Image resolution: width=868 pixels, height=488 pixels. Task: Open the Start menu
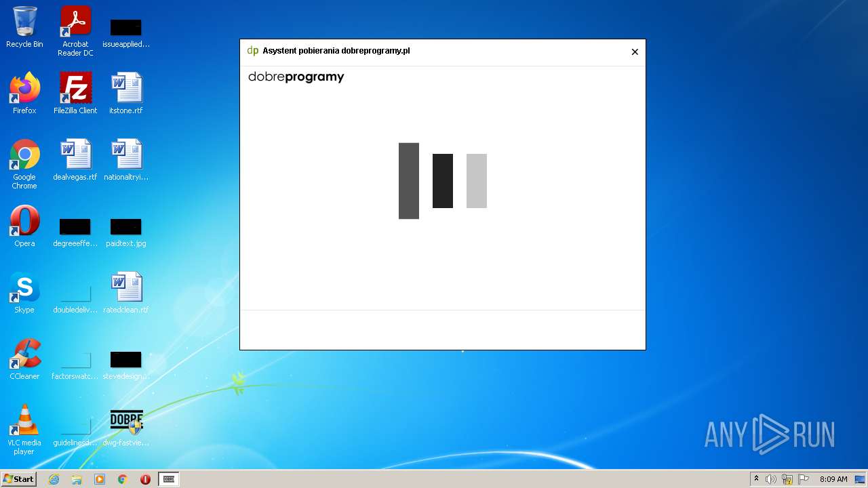[18, 479]
